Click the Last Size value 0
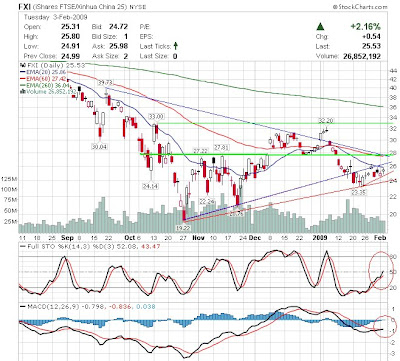 point(175,56)
